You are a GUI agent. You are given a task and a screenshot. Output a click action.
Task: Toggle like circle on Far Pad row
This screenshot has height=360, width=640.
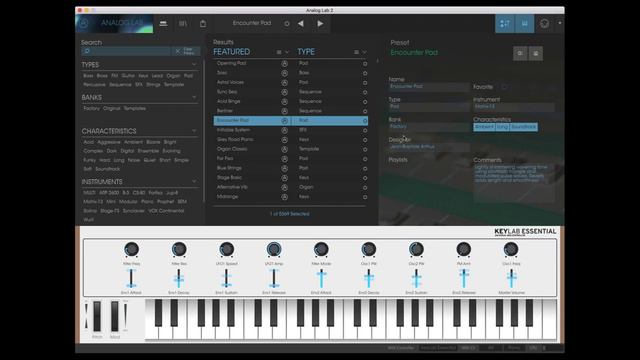[x=365, y=159]
